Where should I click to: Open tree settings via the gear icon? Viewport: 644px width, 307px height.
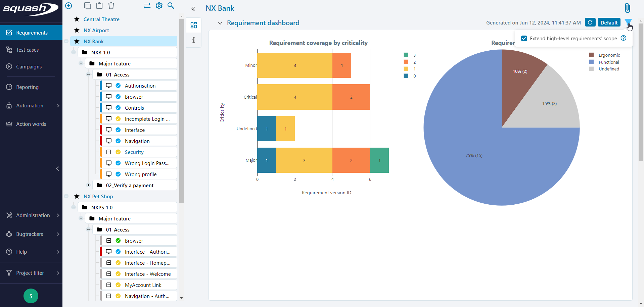tap(159, 6)
